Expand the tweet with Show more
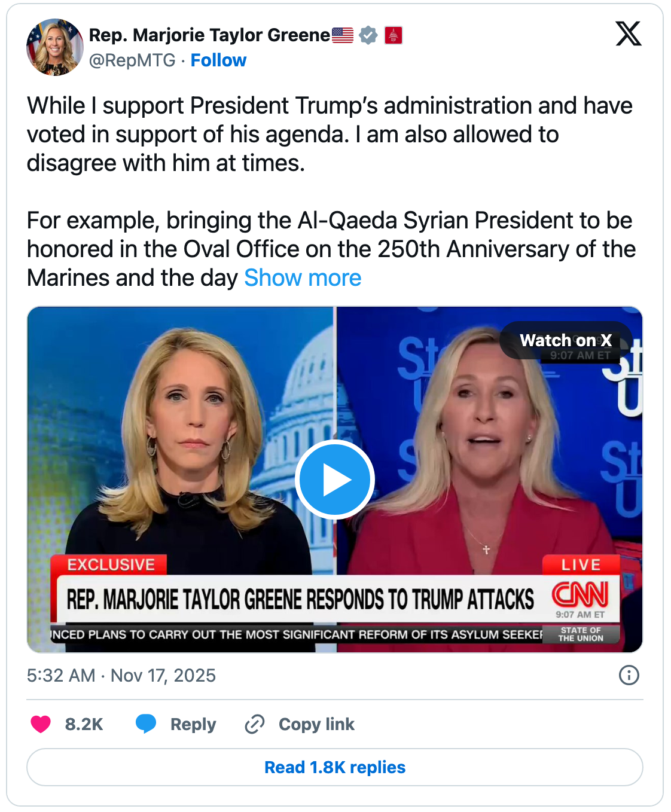671x812 pixels. (x=303, y=278)
